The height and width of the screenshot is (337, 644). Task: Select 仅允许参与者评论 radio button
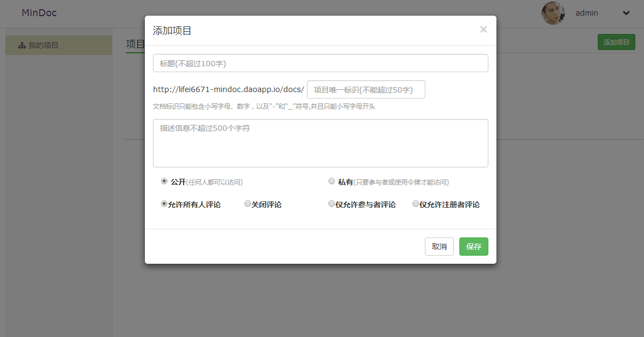(332, 204)
